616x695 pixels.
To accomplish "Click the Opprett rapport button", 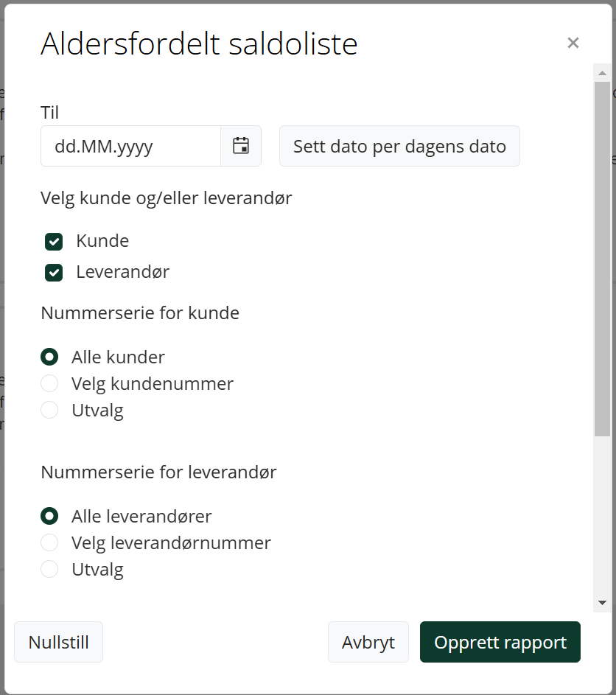I will (500, 642).
